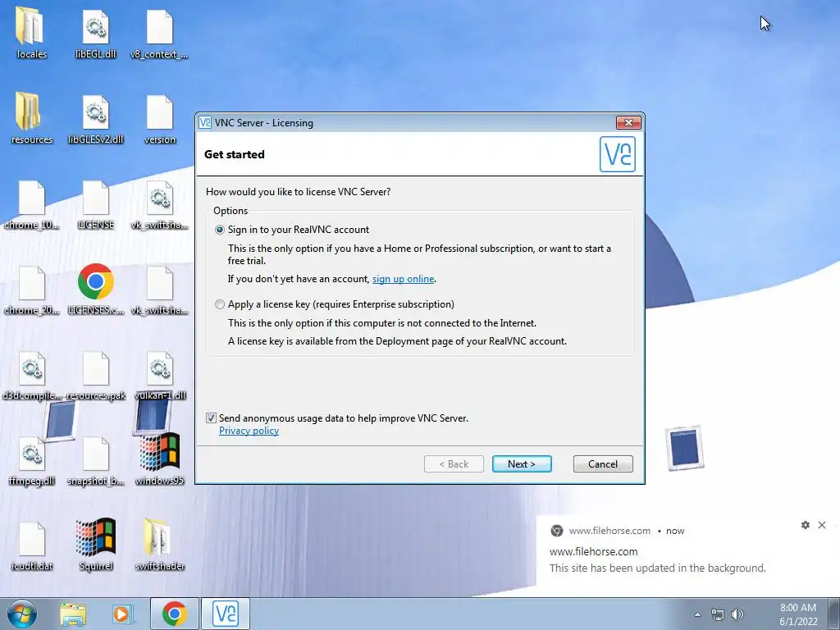Click the VNC logo in the dialog header
This screenshot has width=840, height=630.
click(618, 154)
